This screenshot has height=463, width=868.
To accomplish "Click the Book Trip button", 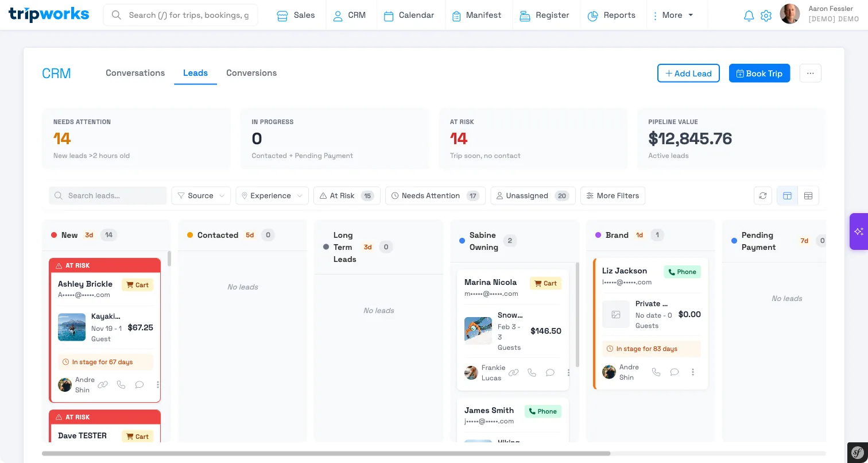I will click(x=759, y=74).
